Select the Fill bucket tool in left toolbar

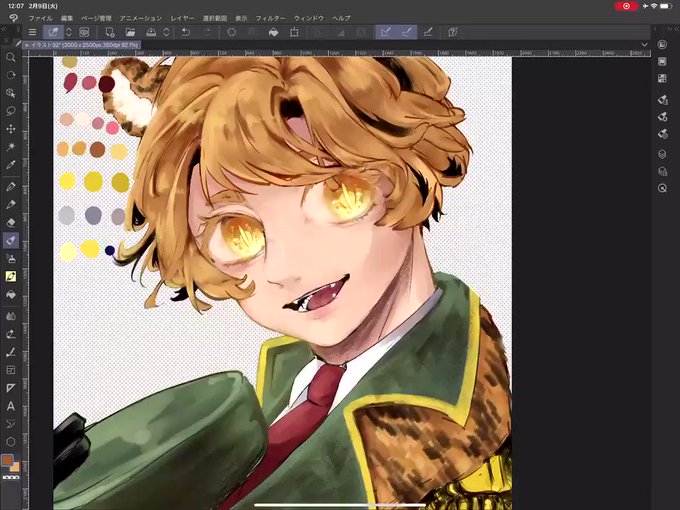tap(11, 294)
